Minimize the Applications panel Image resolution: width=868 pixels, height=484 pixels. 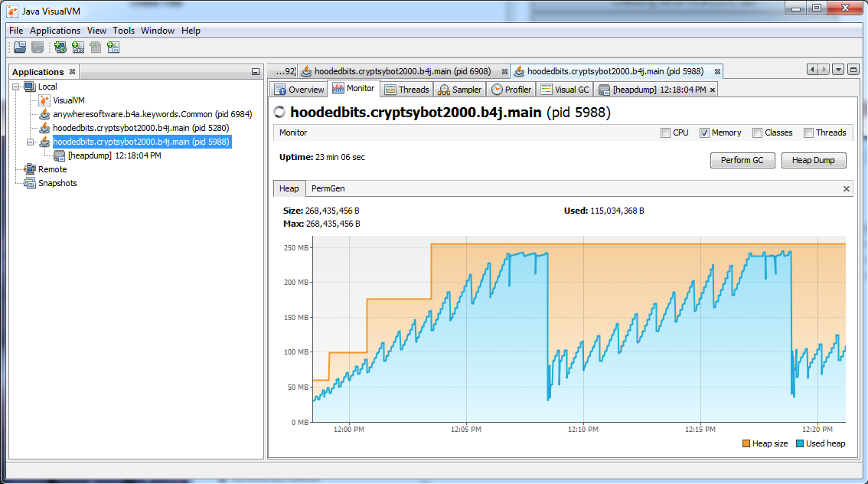(255, 72)
